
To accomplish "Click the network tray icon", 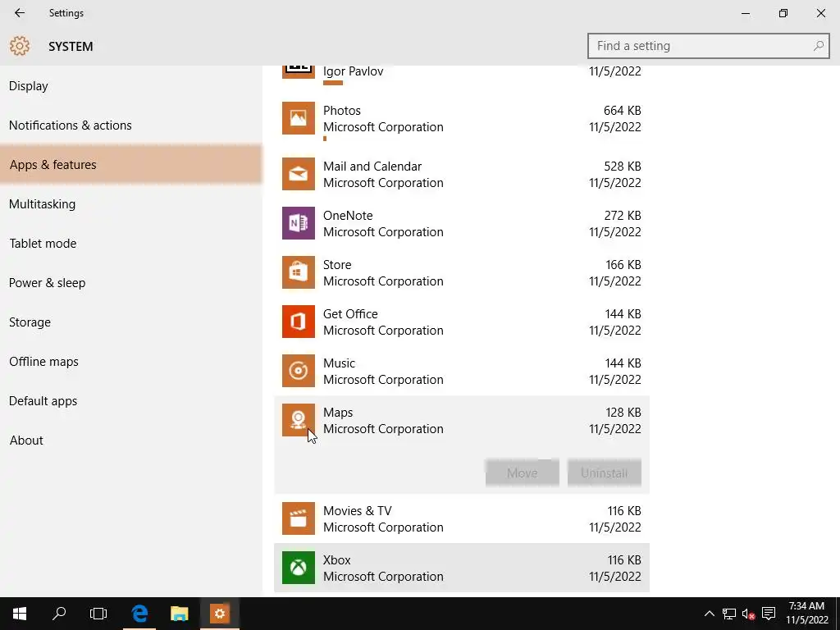I will click(729, 614).
